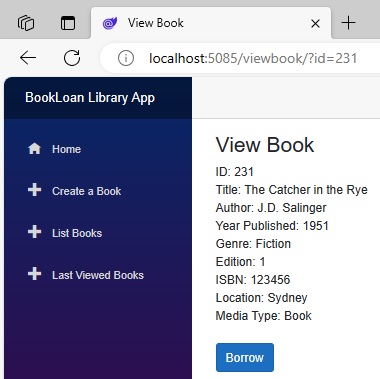Click the 'Genre: Fiction' line
380x379 pixels.
[253, 244]
